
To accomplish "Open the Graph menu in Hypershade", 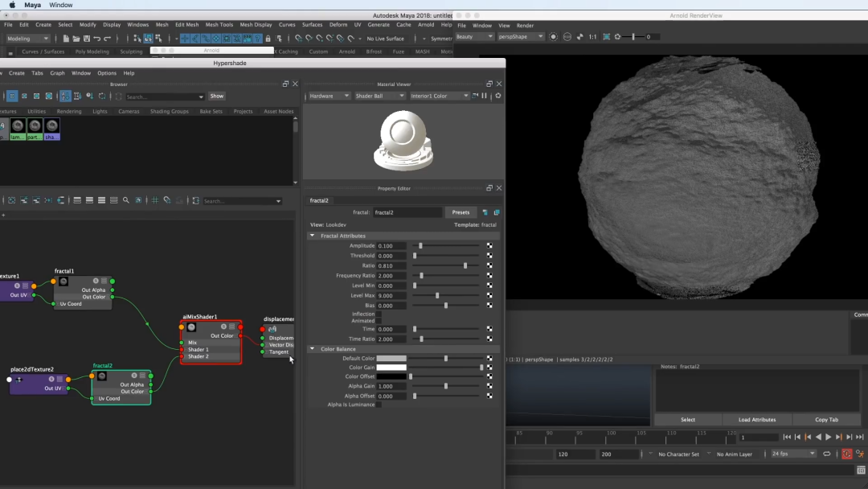I will click(58, 73).
